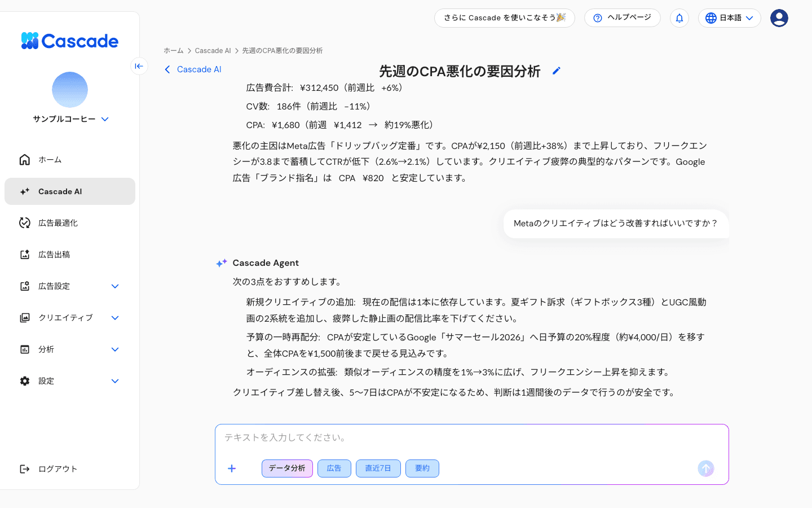Click the Cascade AI breadcrumb

pyautogui.click(x=213, y=51)
